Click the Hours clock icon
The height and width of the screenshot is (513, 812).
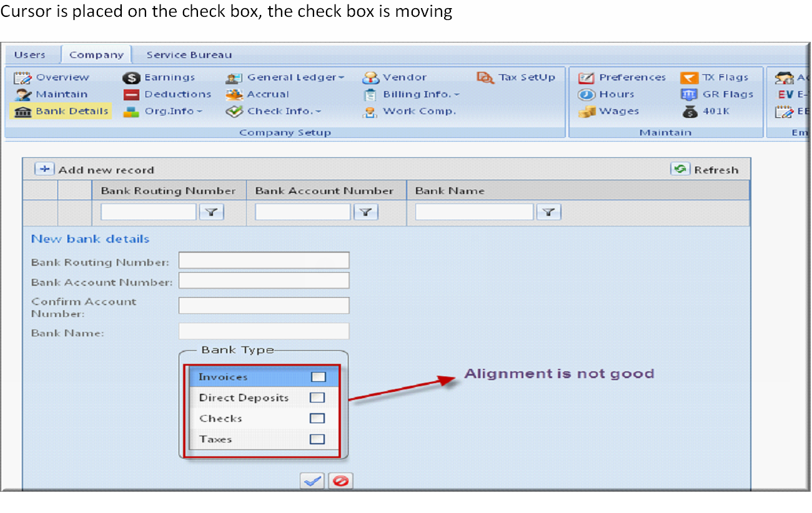tap(587, 95)
